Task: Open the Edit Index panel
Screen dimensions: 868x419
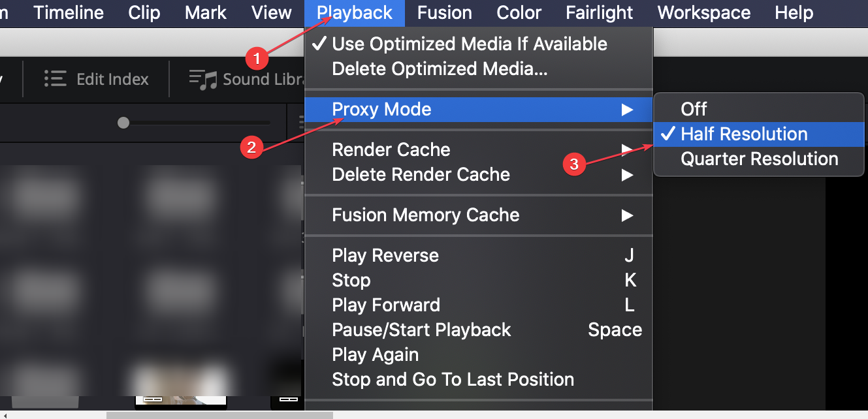Action: click(x=95, y=79)
